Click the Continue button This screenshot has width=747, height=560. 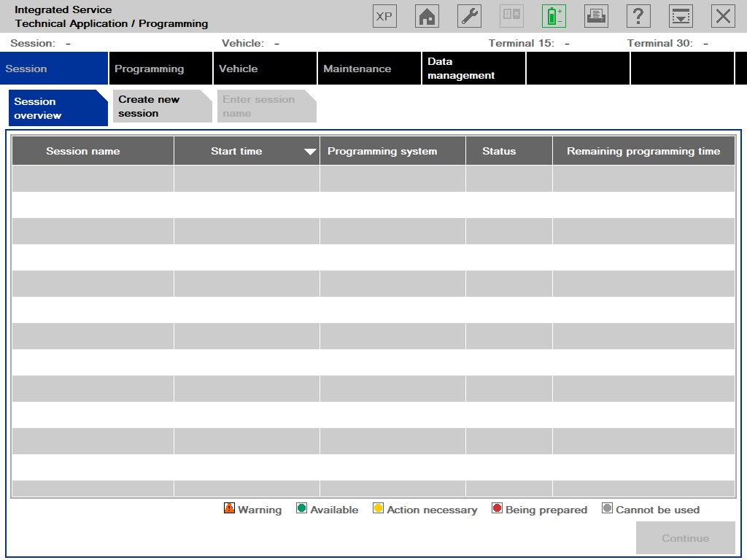click(x=684, y=537)
